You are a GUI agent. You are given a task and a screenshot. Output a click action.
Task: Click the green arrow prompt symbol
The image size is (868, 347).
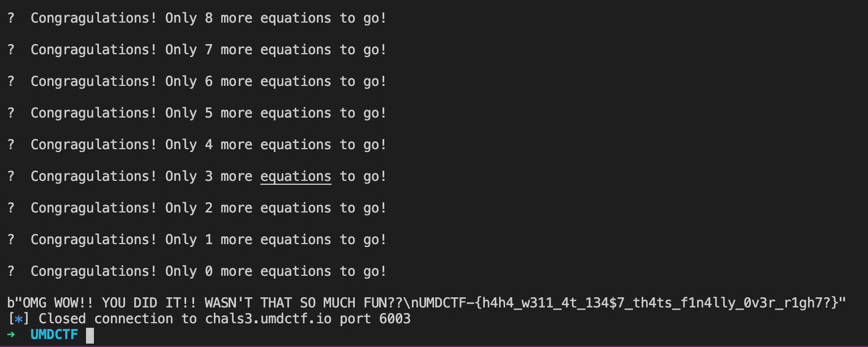pyautogui.click(x=11, y=335)
